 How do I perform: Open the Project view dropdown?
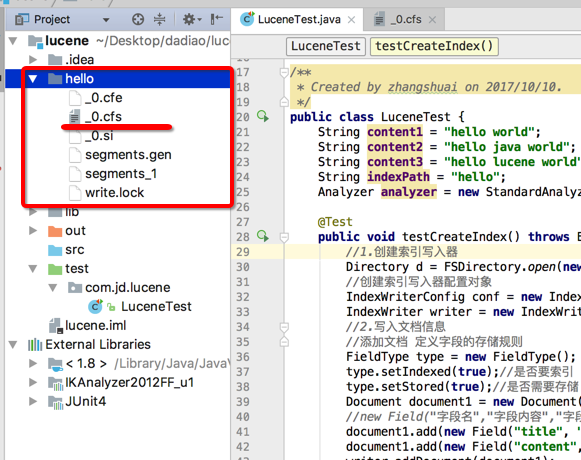[x=106, y=20]
